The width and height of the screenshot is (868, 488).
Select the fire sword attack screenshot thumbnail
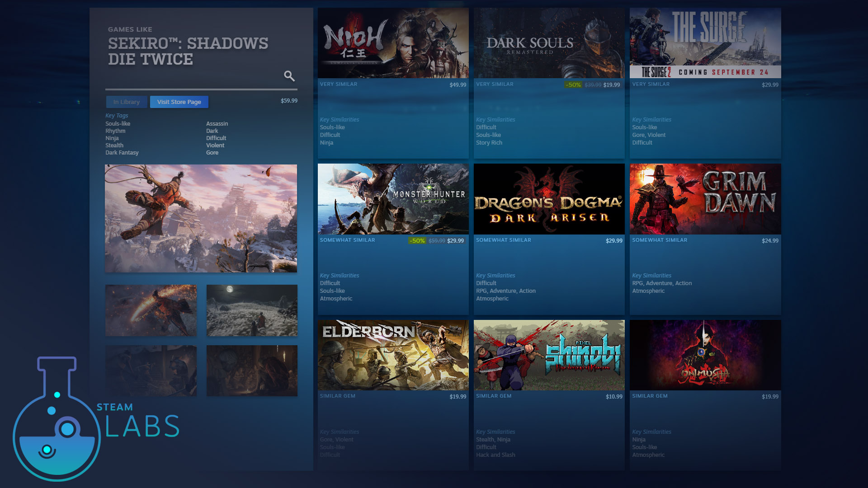point(151,310)
